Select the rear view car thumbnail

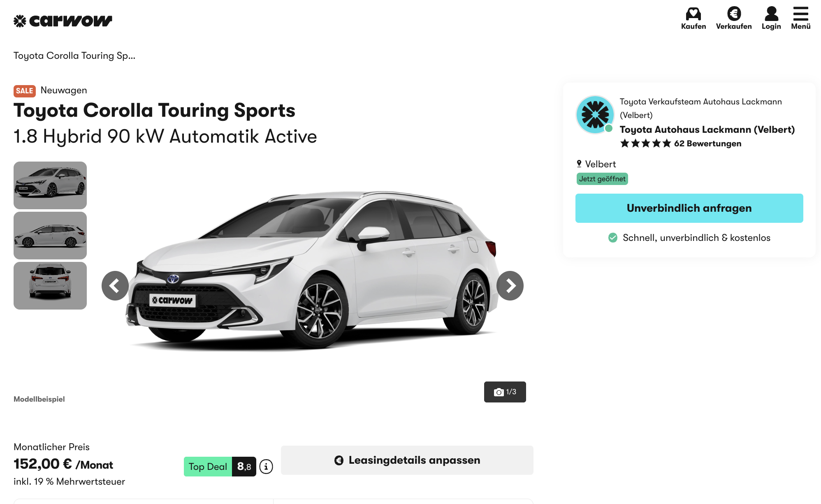(x=50, y=286)
